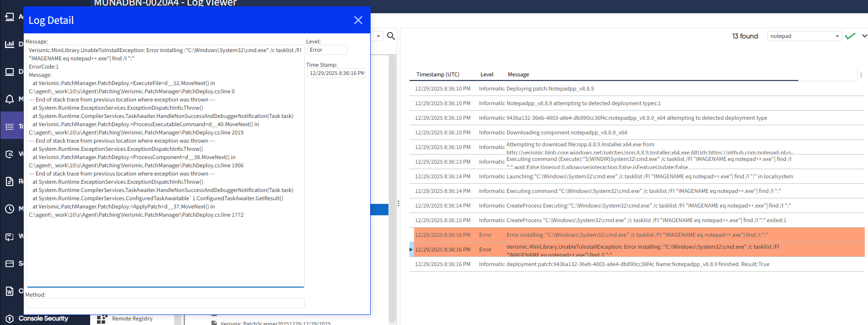The image size is (868, 325).
Task: Select the 'Attempting to download file' log row
Action: (x=637, y=147)
